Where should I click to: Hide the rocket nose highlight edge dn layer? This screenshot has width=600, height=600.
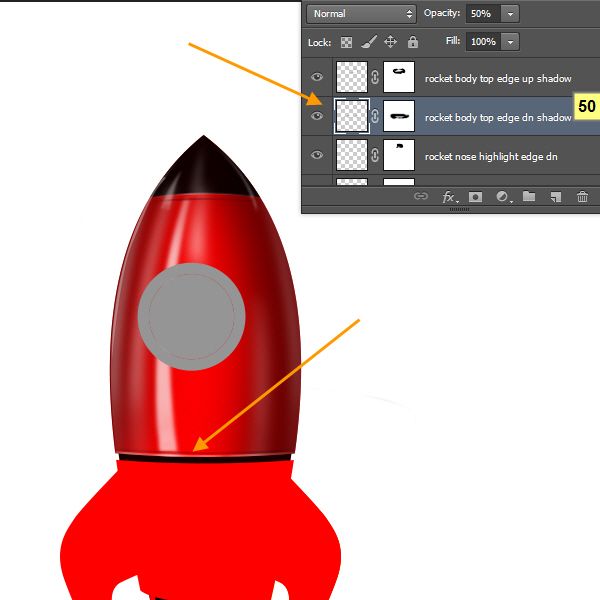[x=317, y=155]
